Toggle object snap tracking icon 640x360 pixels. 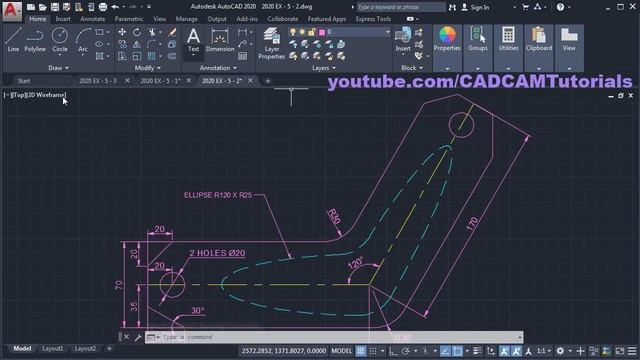point(445,351)
